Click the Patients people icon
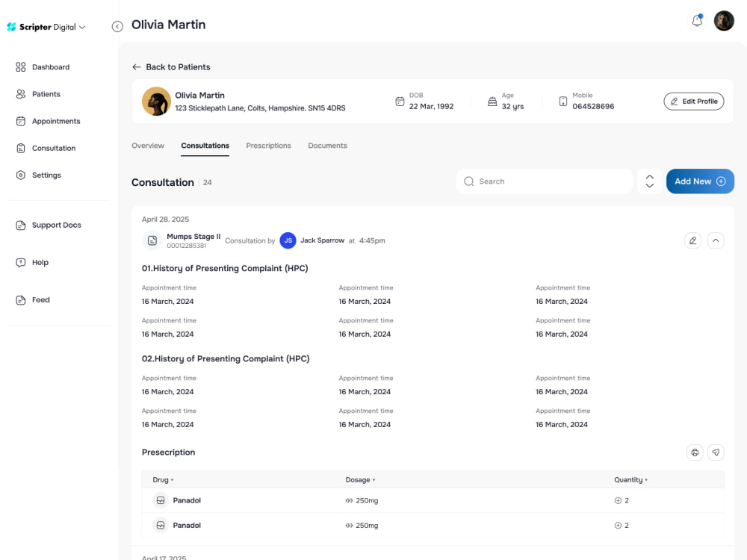Viewport: 747px width, 560px height. tap(20, 94)
